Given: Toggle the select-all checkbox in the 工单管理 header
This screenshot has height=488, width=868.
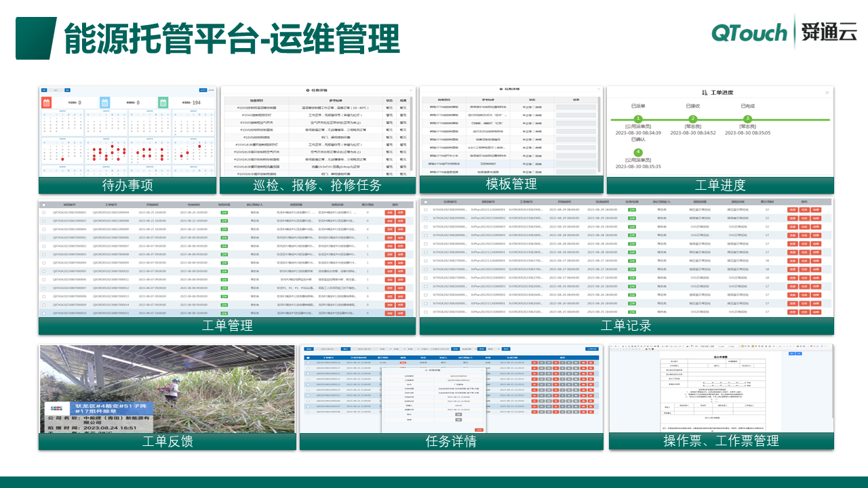Looking at the screenshot, I should pyautogui.click(x=45, y=205).
